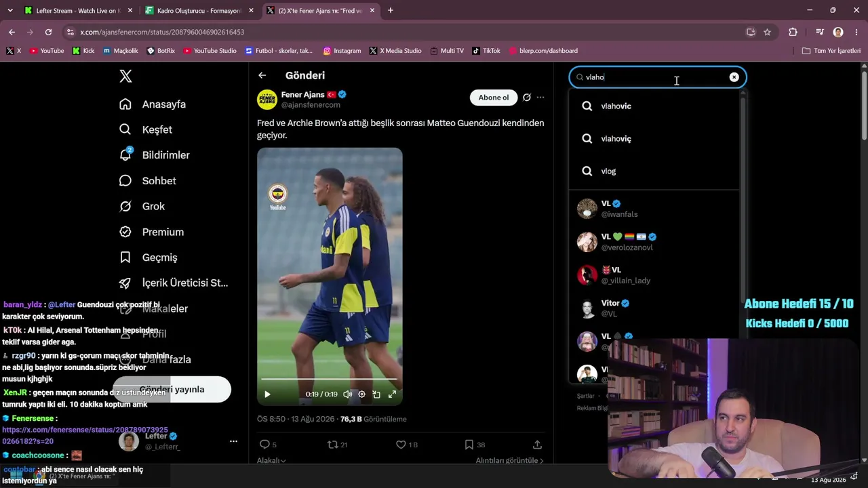The width and height of the screenshot is (868, 488).
Task: Open account menu dots beside Lefter
Action: pyautogui.click(x=233, y=441)
